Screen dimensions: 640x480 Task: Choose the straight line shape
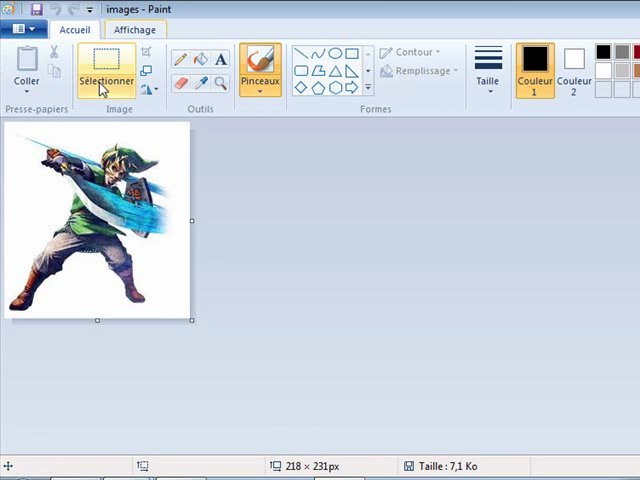301,53
